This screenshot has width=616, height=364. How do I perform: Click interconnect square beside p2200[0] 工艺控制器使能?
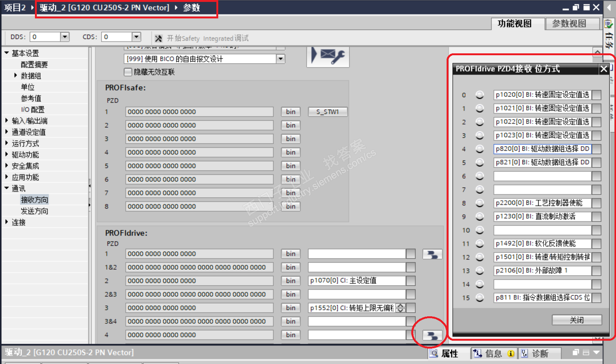coord(596,203)
